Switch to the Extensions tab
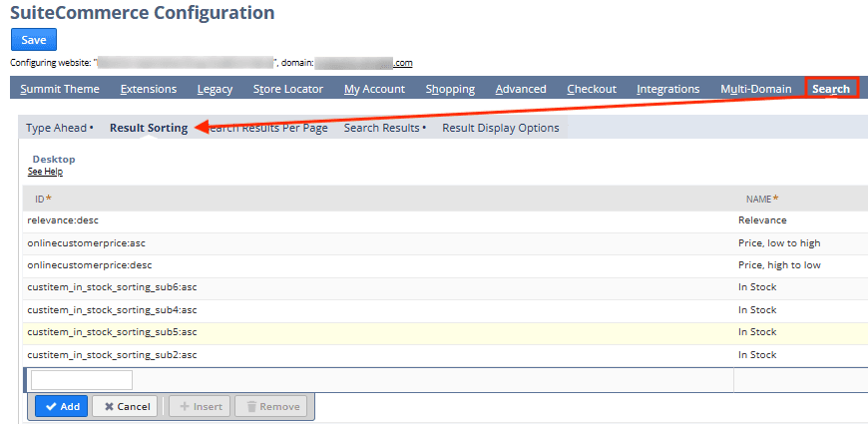 pos(149,89)
